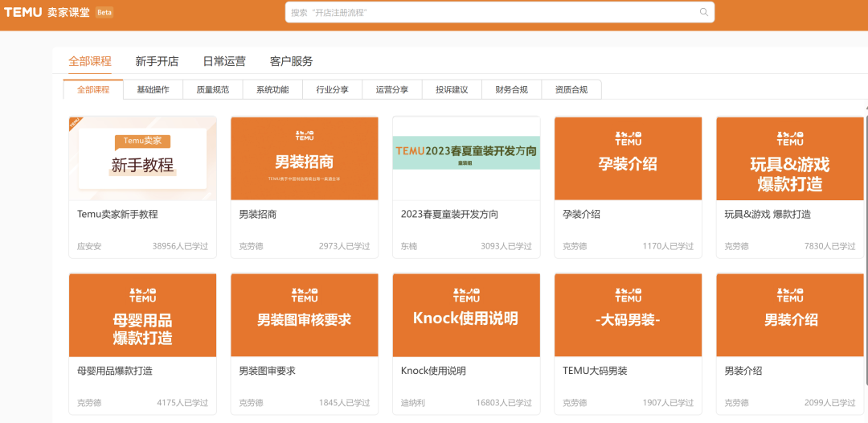Click the 16803人已学过 count
The image size is (868, 423).
coord(504,403)
